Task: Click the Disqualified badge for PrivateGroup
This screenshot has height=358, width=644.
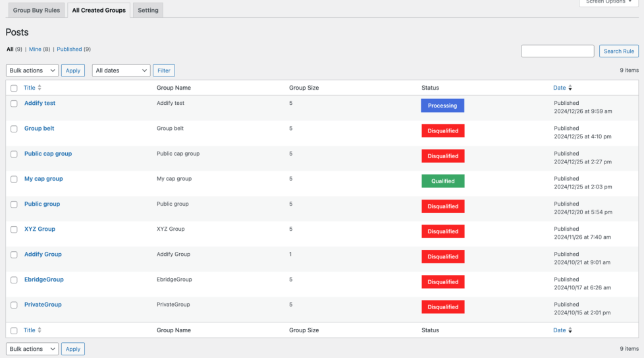Action: click(x=443, y=307)
